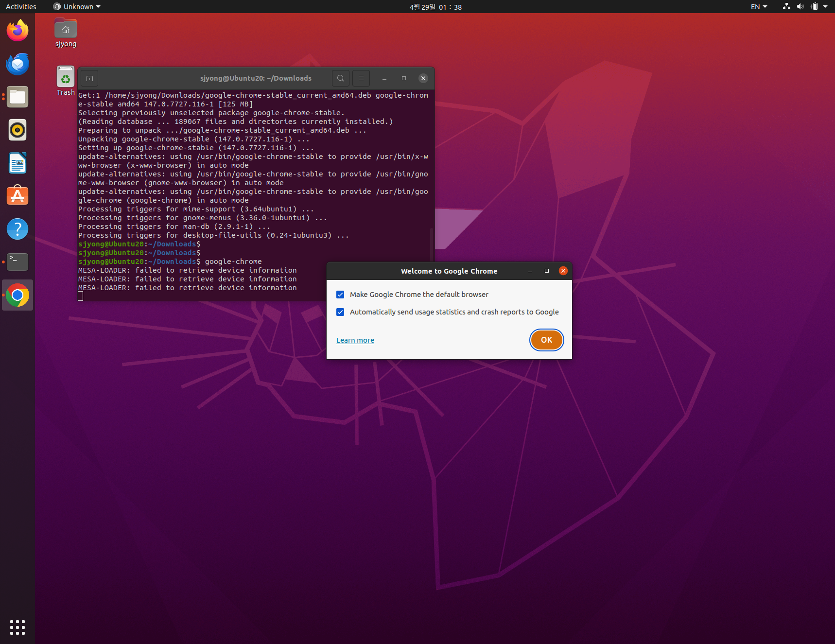This screenshot has height=644, width=835.
Task: Click the 'Processing triggers for man-db' line
Action: click(x=174, y=226)
